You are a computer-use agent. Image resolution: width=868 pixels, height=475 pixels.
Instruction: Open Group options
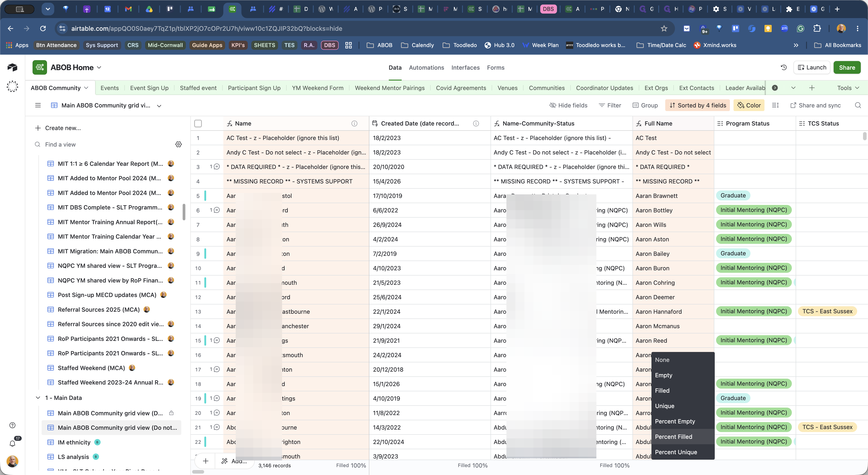point(645,106)
